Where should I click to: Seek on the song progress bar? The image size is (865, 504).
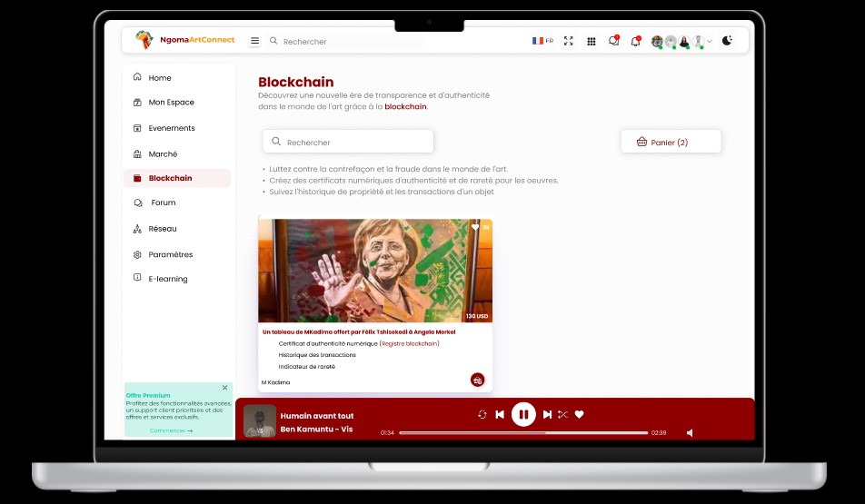coord(523,433)
